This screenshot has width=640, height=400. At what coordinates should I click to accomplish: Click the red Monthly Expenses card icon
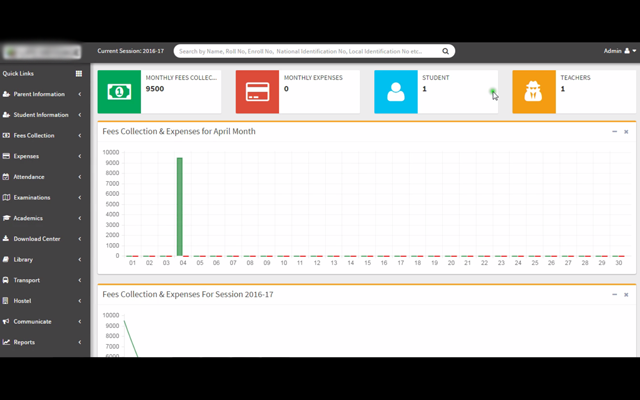click(257, 92)
